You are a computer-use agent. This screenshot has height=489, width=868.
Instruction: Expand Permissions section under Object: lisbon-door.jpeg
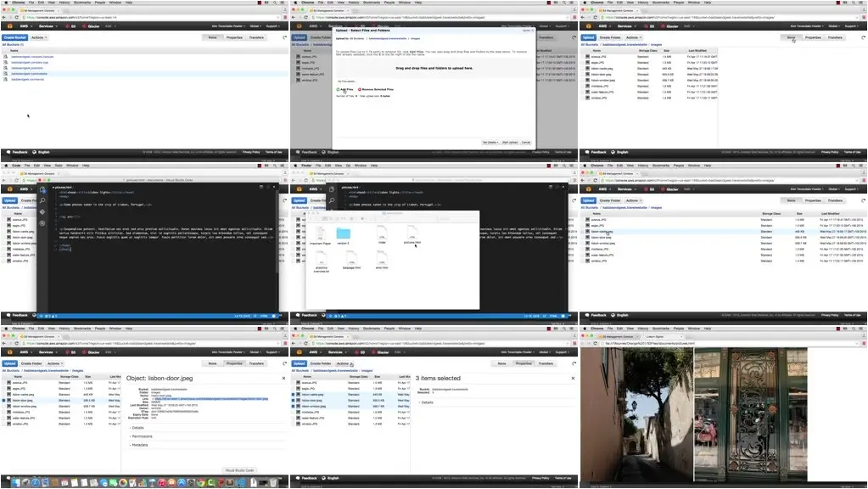pos(141,436)
